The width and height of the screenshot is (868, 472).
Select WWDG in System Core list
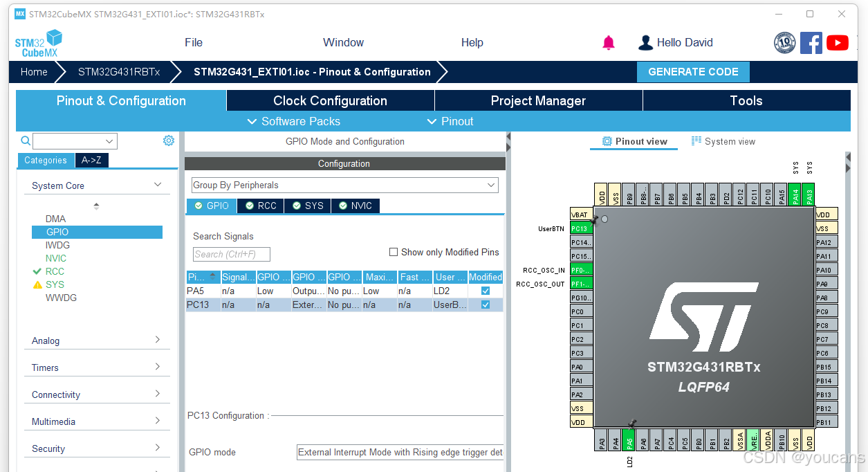click(61, 298)
